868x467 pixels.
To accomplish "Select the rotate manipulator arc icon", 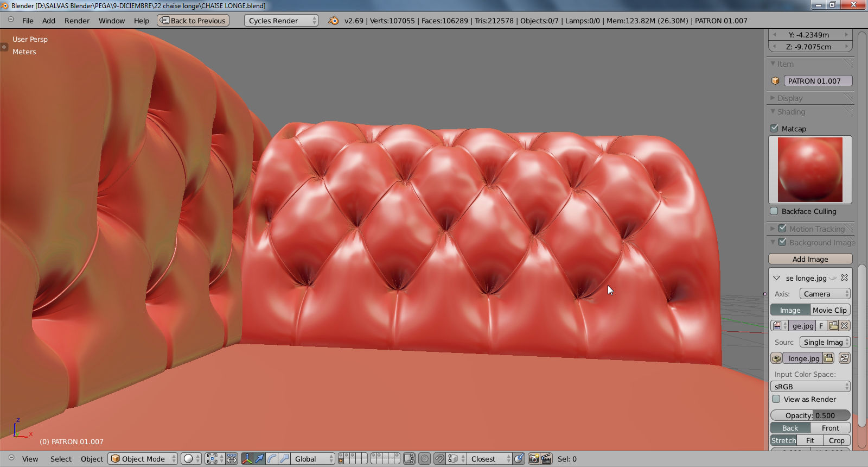I will click(x=272, y=459).
